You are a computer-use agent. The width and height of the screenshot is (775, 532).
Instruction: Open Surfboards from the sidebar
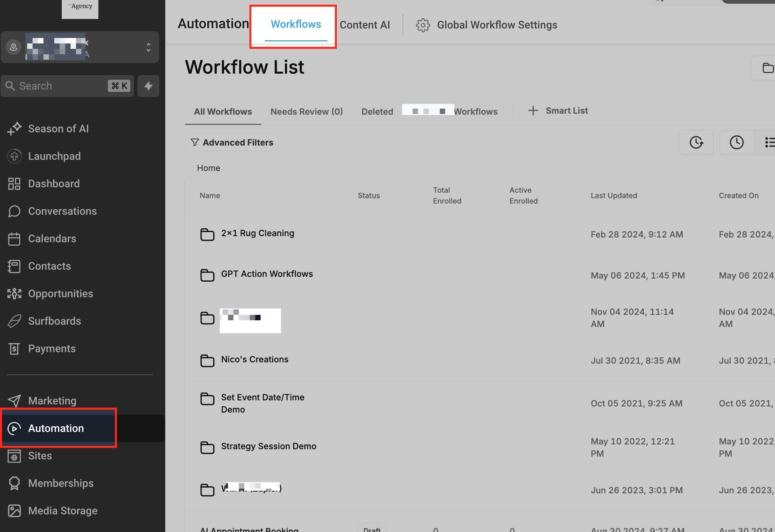54,321
